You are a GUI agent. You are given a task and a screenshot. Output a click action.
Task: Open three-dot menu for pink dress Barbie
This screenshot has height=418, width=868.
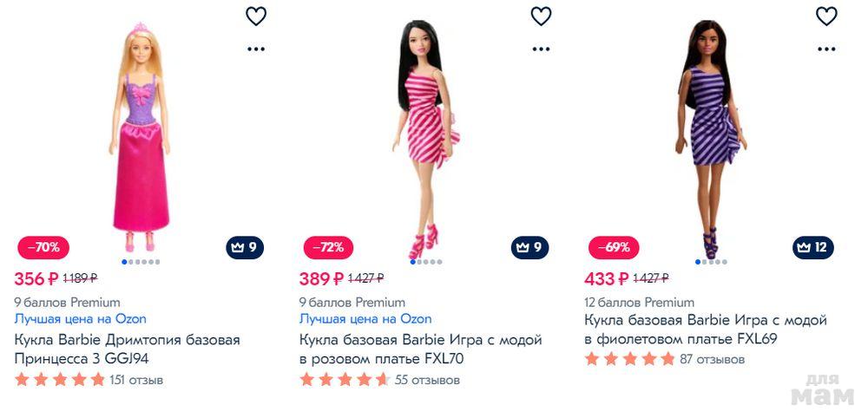point(541,49)
